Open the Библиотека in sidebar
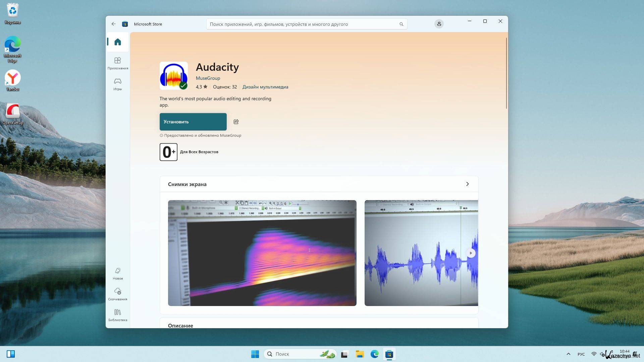 (117, 315)
